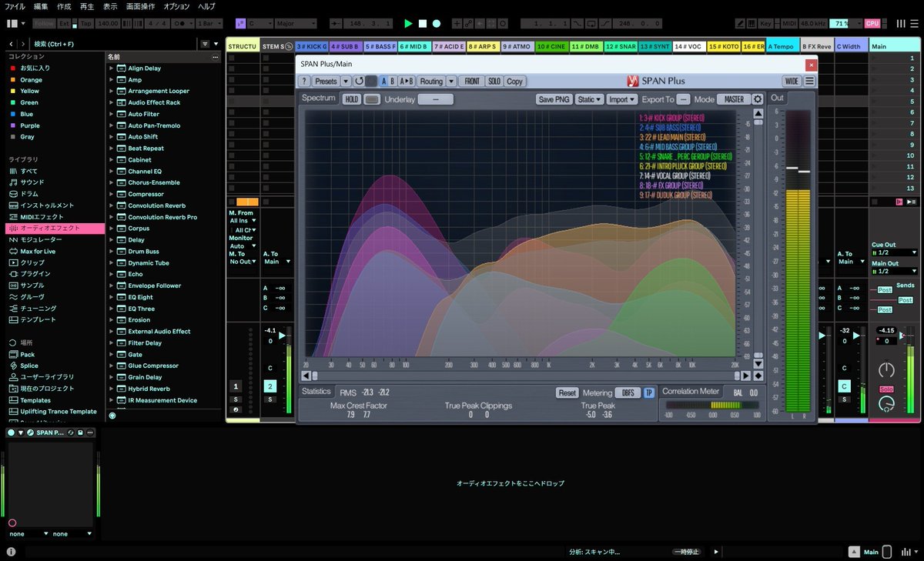
Task: Toggle the SOLO button in SPAN Plus
Action: 494,81
